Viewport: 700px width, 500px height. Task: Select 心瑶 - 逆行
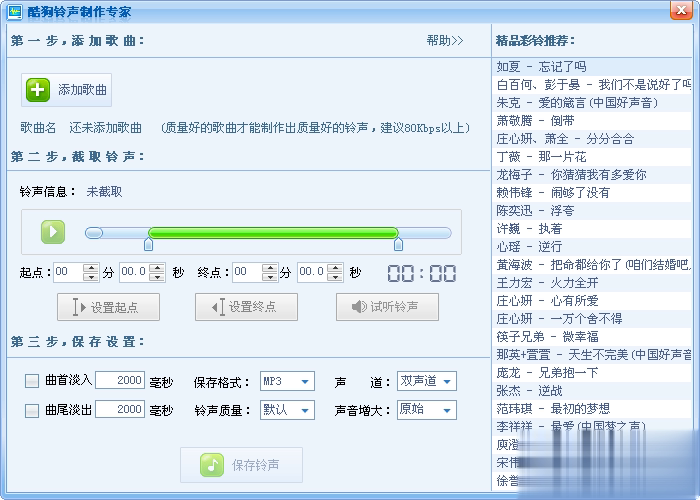coord(592,247)
